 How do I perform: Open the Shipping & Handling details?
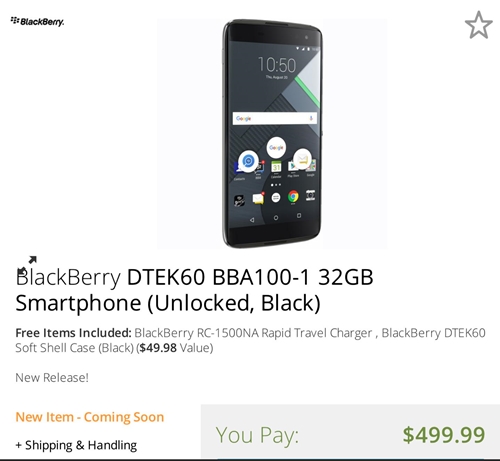pos(76,445)
